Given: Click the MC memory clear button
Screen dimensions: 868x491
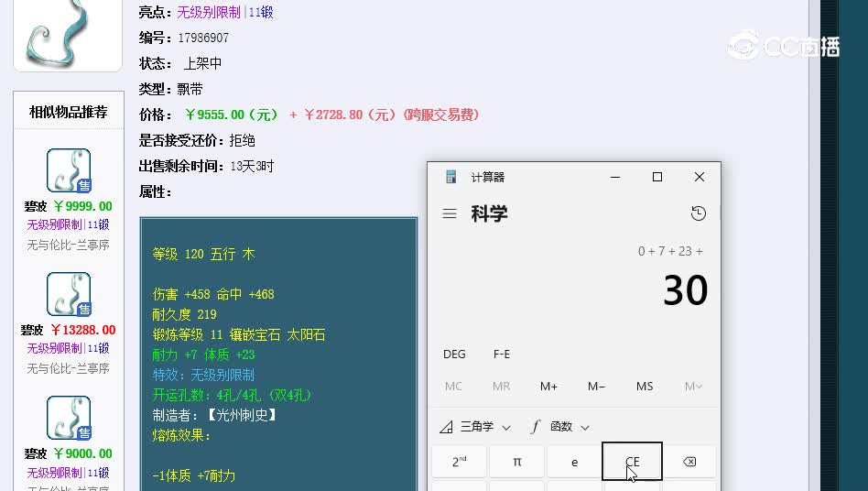Looking at the screenshot, I should (453, 387).
